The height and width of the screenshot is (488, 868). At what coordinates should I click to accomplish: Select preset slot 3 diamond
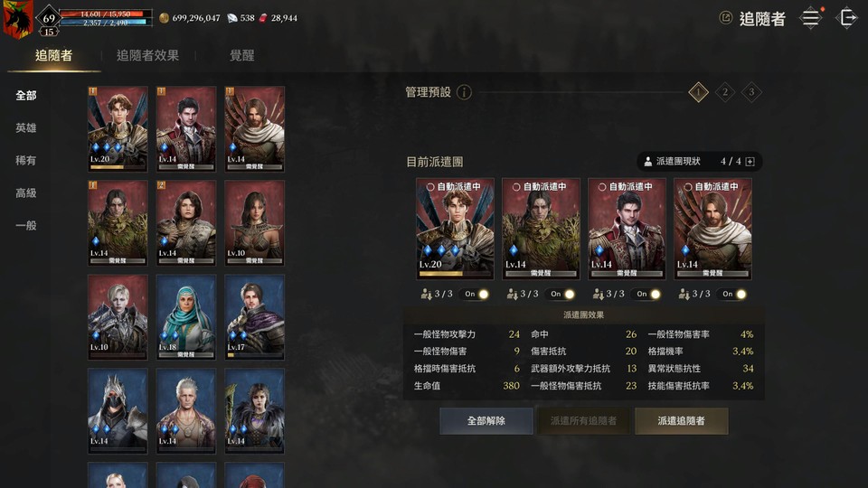coord(751,92)
